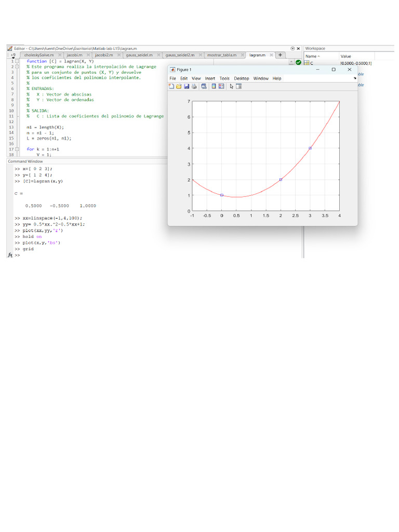Open the Insert menu in Figure 1
This screenshot has width=399, height=532.
pos(210,78)
